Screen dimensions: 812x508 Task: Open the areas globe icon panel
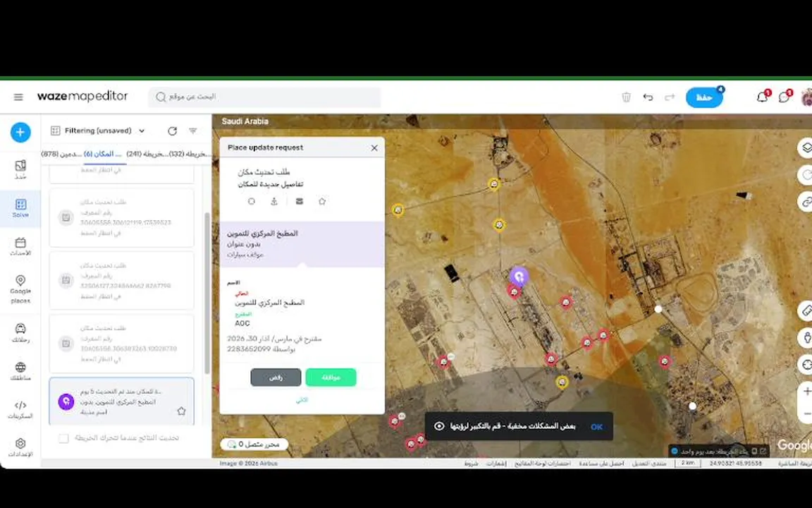[x=20, y=371]
